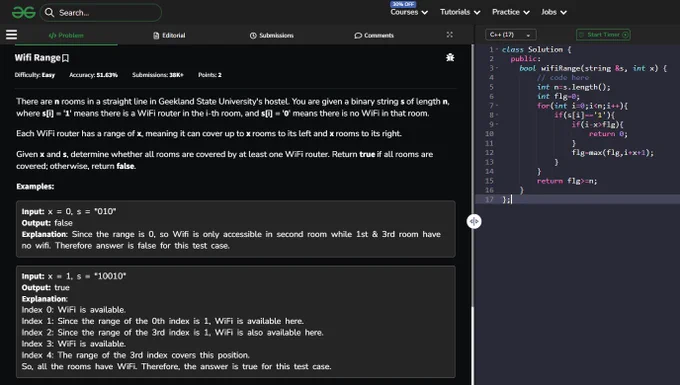Click the Wifi Range title

click(37, 58)
